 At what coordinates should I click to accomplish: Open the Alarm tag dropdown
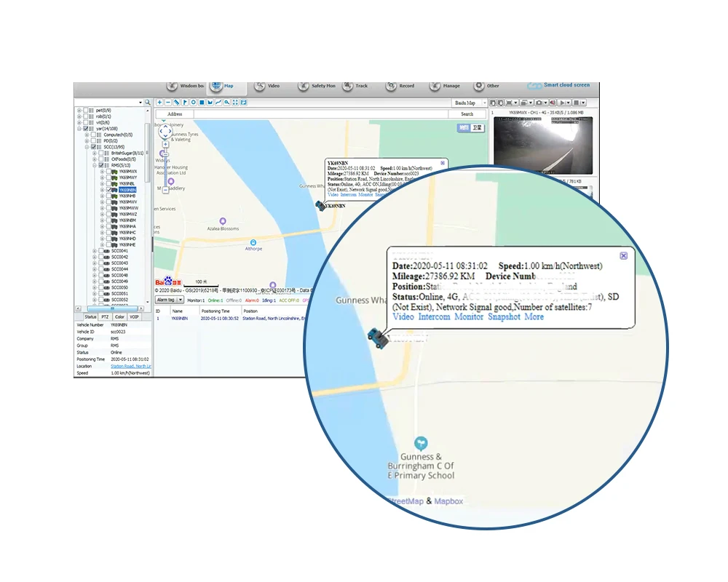tap(167, 300)
